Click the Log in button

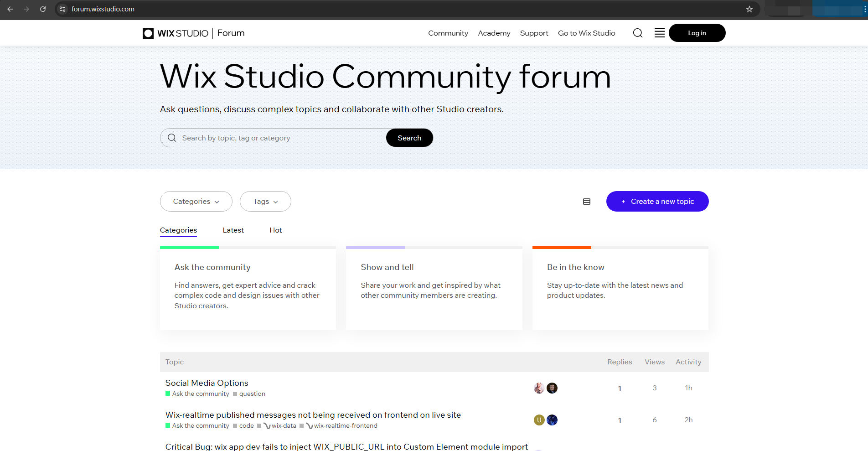coord(697,33)
